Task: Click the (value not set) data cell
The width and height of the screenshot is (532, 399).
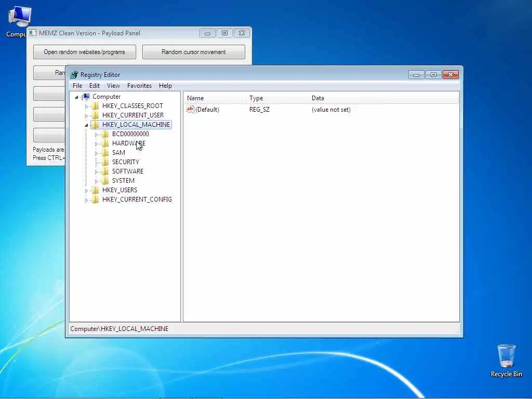Action: [x=331, y=110]
